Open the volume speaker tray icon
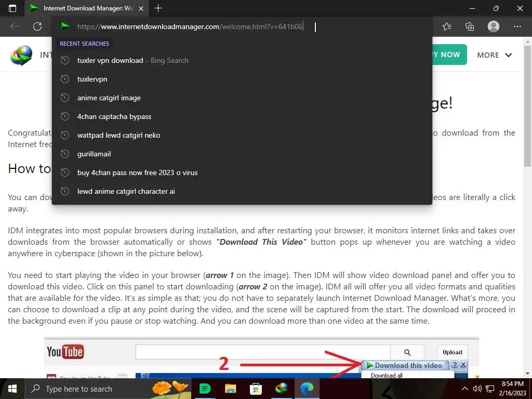The height and width of the screenshot is (399, 532). tap(477, 389)
